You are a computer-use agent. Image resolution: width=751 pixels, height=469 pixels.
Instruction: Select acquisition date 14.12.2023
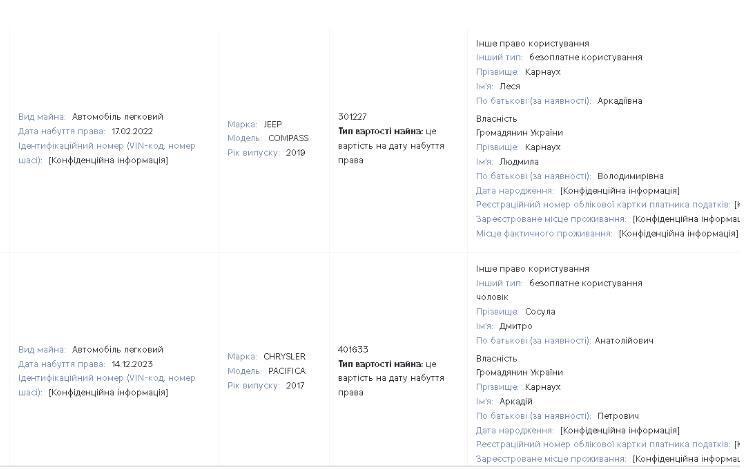(x=132, y=364)
